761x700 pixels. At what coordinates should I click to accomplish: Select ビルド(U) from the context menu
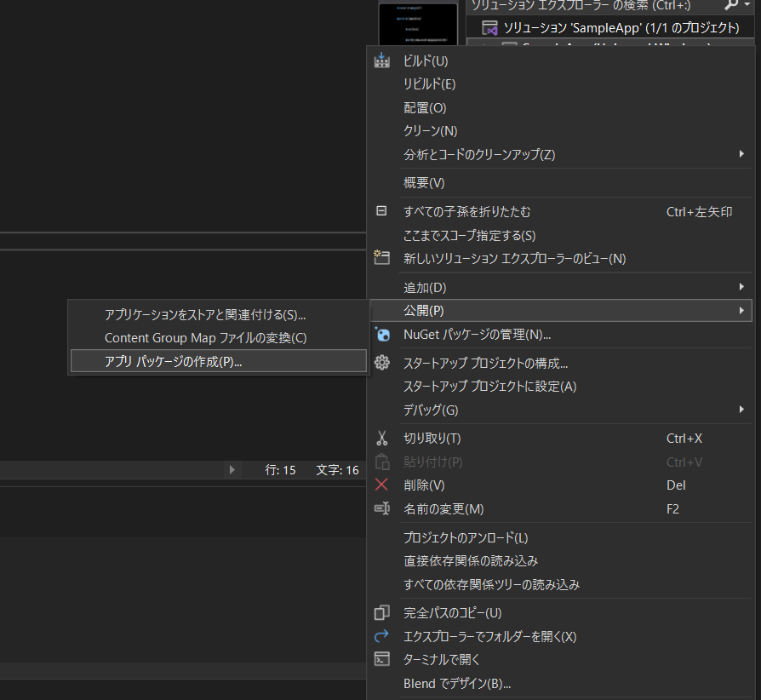(x=561, y=61)
